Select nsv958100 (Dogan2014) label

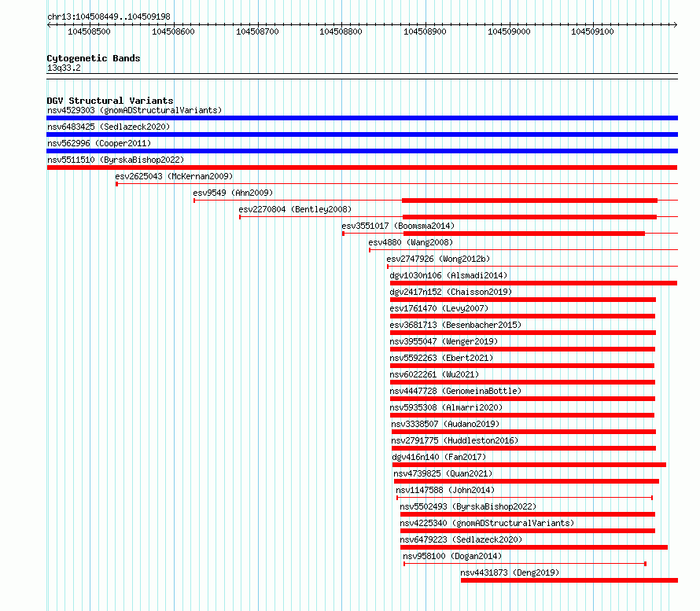[x=453, y=556]
